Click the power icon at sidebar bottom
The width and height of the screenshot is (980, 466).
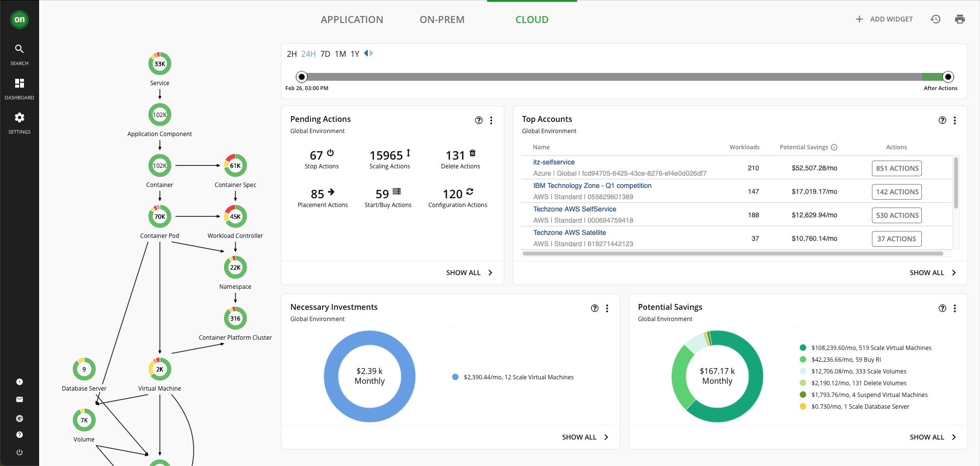[x=20, y=452]
